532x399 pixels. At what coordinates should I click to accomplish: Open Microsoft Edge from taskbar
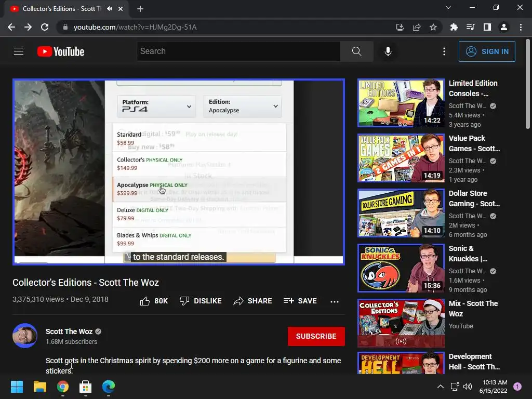(x=109, y=387)
